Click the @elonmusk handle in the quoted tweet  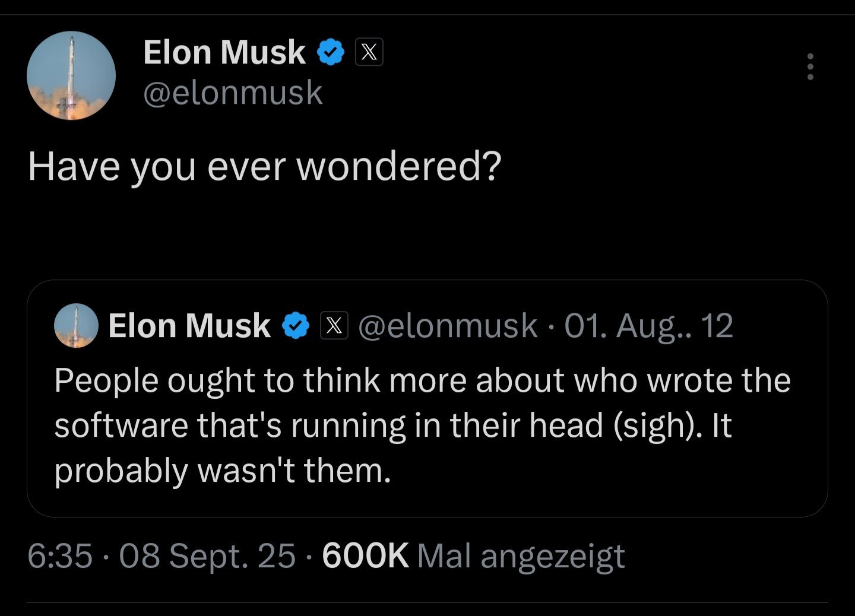click(x=447, y=326)
